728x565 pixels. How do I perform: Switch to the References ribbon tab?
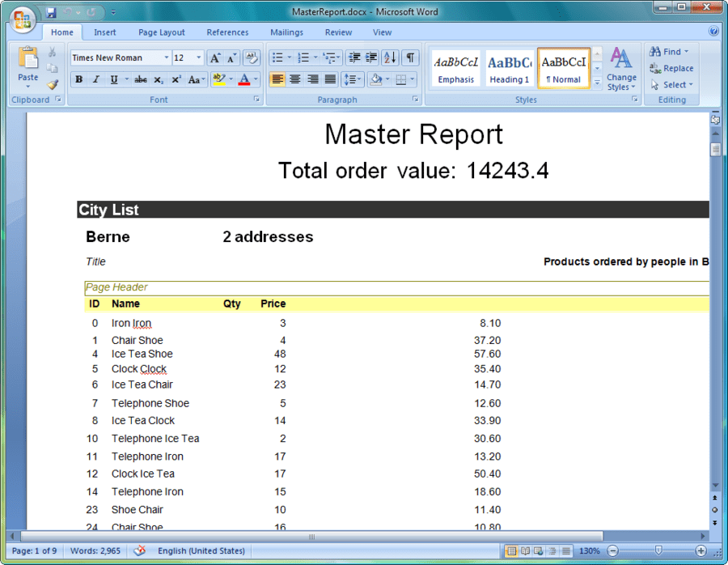(x=227, y=32)
